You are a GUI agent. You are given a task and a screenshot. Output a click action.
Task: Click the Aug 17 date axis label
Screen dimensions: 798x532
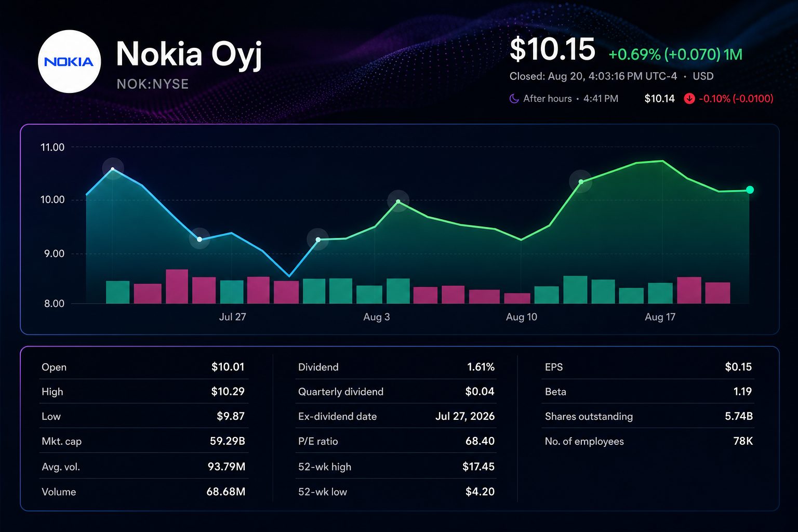(x=660, y=317)
